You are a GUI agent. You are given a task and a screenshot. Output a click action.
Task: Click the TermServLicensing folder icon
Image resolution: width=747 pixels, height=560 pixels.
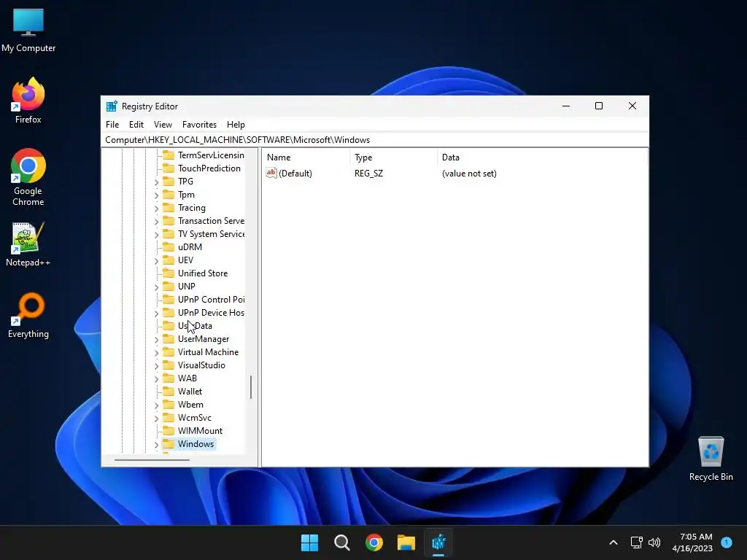169,155
